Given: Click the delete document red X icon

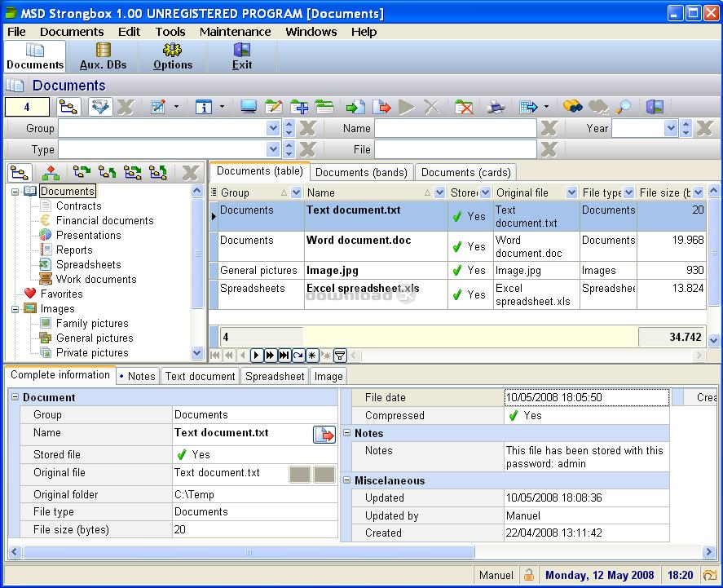Looking at the screenshot, I should [x=464, y=107].
